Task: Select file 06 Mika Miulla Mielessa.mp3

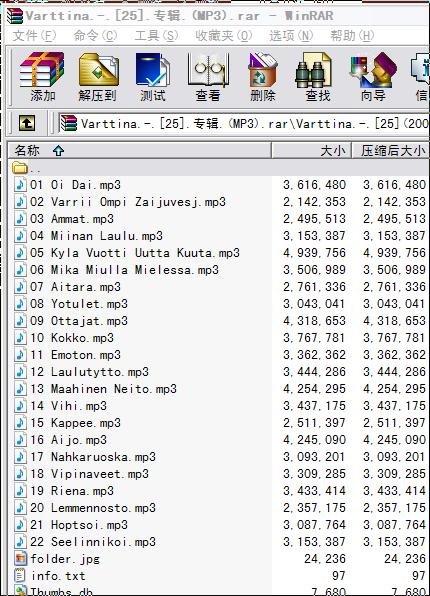Action: point(124,269)
